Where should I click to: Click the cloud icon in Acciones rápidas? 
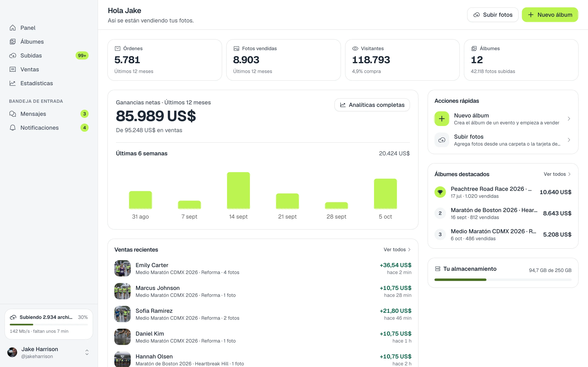(x=442, y=140)
